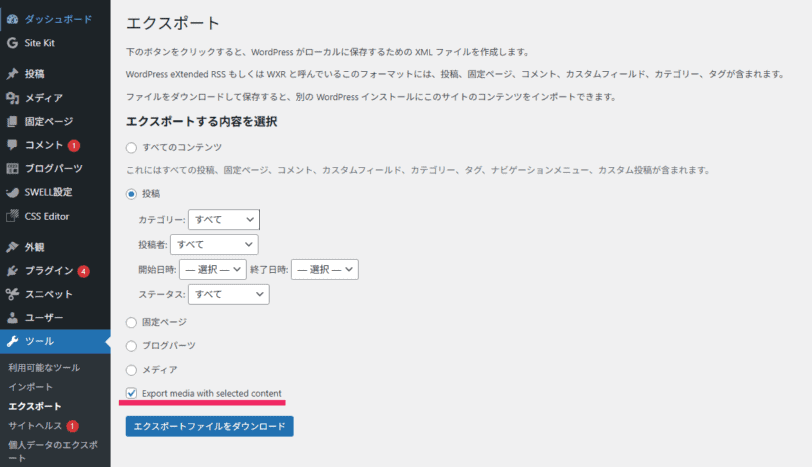Click the Comments speech bubble icon
The width and height of the screenshot is (812, 467).
12,145
